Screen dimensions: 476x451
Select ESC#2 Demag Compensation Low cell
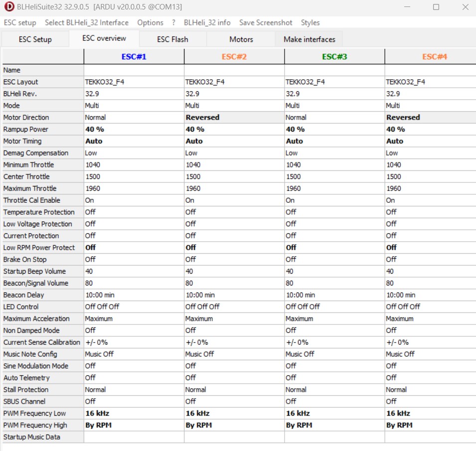(234, 153)
